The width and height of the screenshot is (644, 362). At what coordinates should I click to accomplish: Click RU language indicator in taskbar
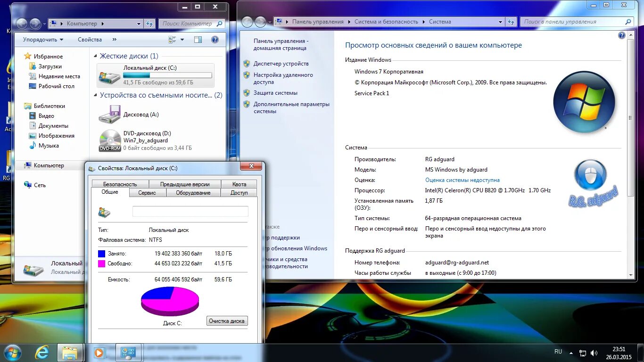(x=558, y=352)
